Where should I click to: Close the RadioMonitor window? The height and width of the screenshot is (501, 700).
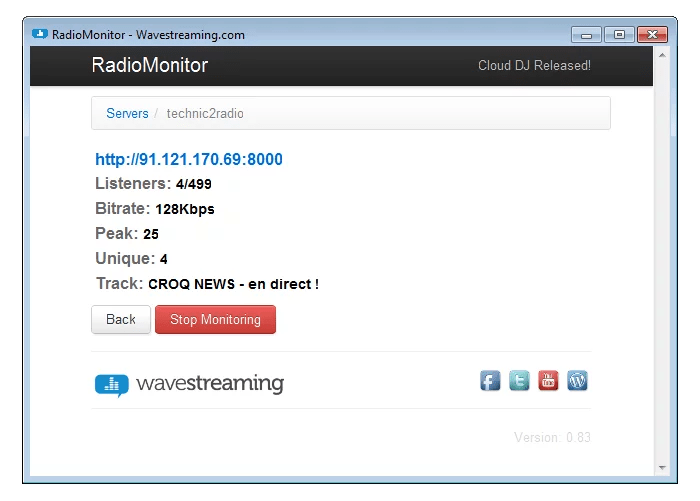pos(653,34)
